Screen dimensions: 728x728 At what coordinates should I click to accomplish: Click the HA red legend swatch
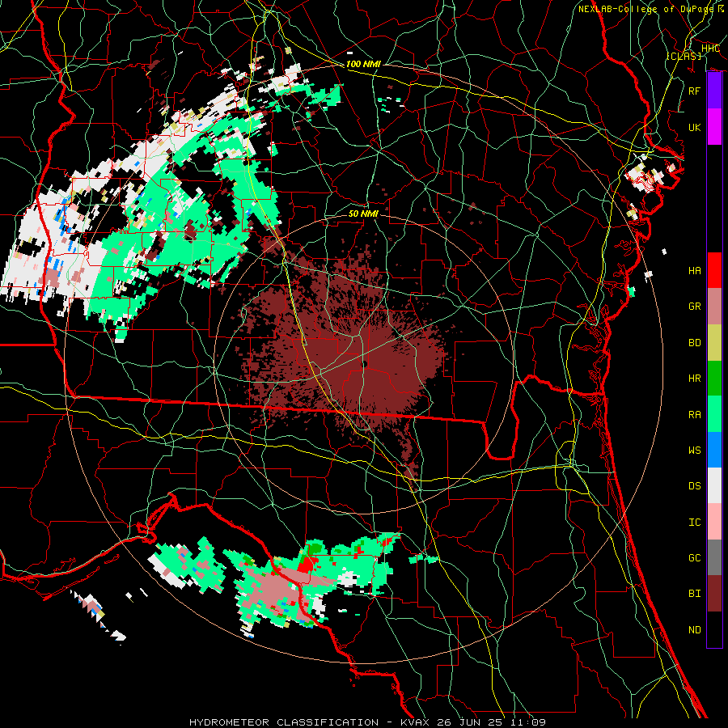[714, 270]
